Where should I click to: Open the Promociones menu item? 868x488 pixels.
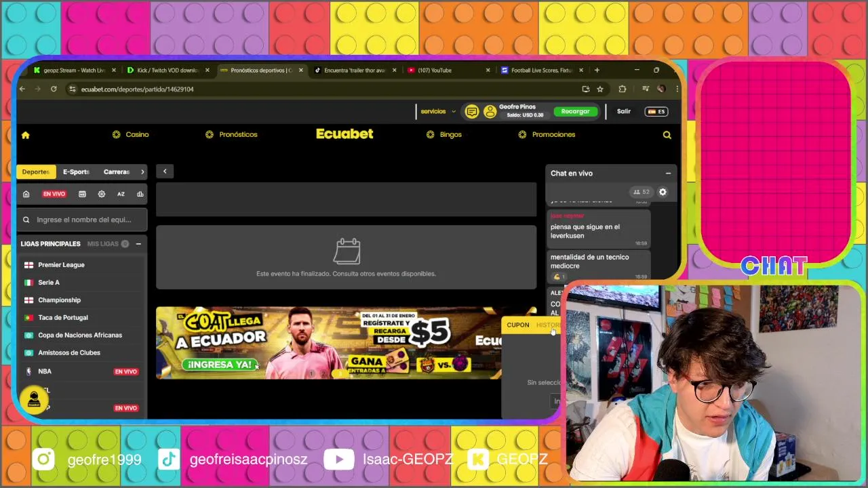pyautogui.click(x=547, y=135)
